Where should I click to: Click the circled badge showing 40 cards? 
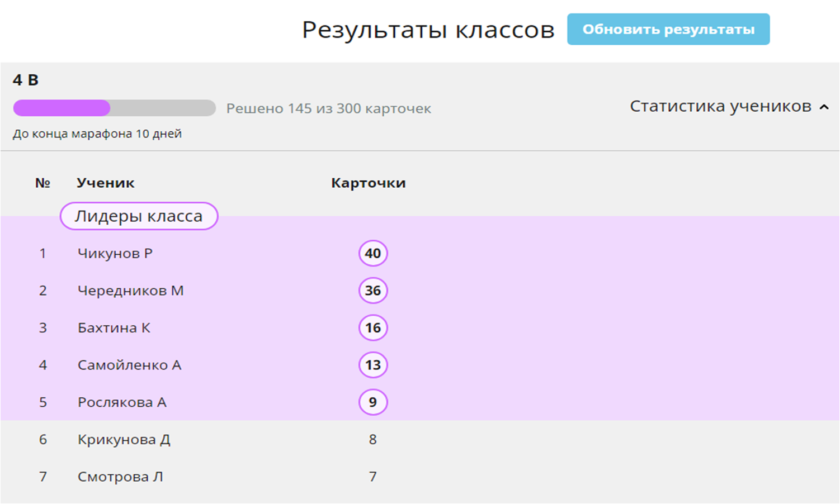pyautogui.click(x=372, y=253)
